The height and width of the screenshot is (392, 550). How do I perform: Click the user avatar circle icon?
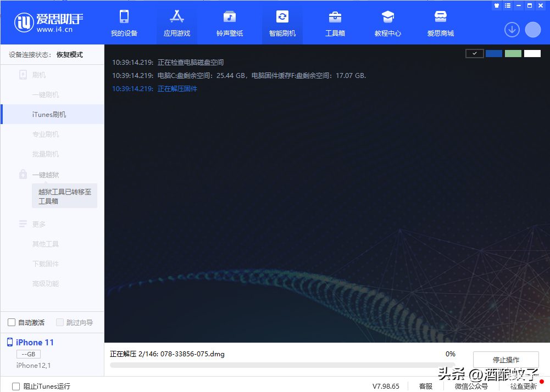click(x=533, y=30)
